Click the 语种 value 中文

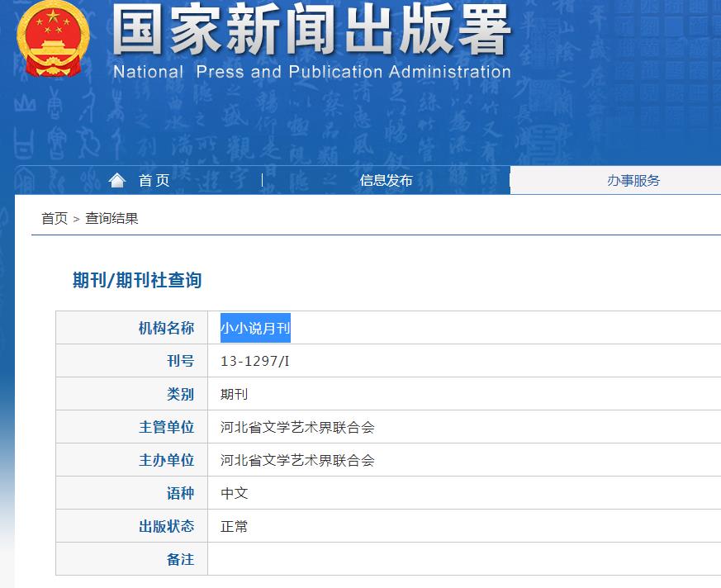(232, 492)
